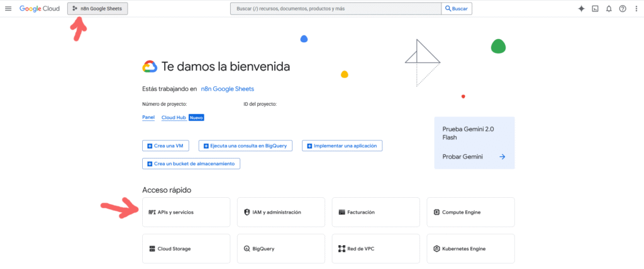The image size is (644, 269).
Task: Click the Red de VPC network icon
Action: (341, 249)
